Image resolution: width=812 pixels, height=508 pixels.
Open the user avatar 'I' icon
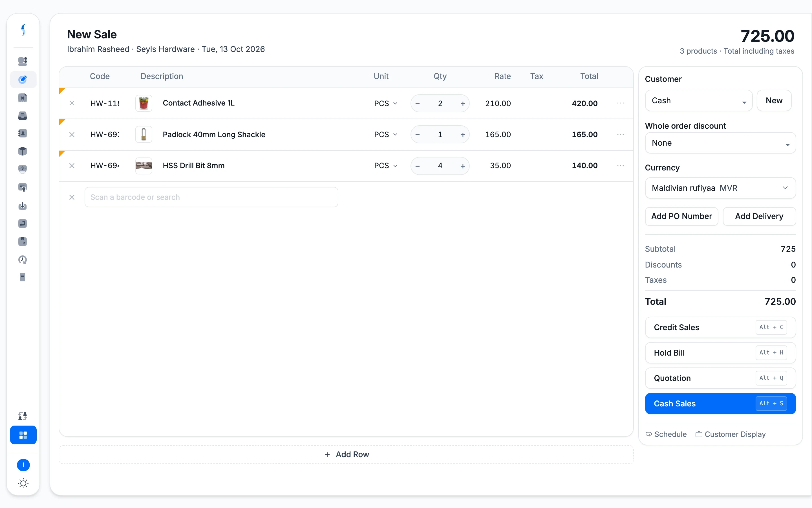(23, 465)
